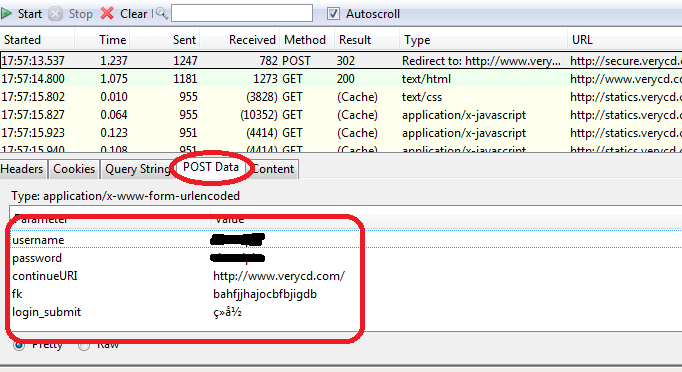The height and width of the screenshot is (372, 682).
Task: Click the 'Redirect to: http://www.very...' type cell
Action: (481, 61)
